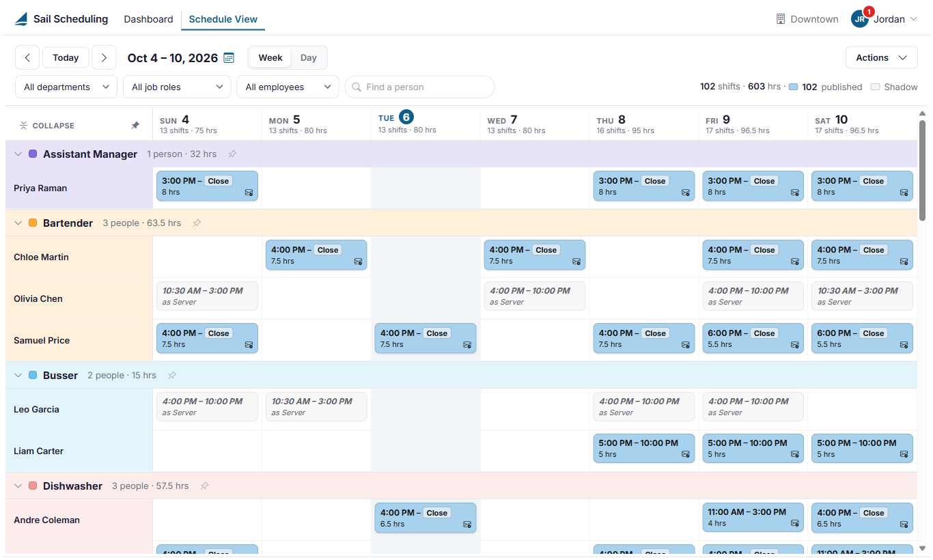This screenshot has height=560, width=933.
Task: Open Jordan's user menu chevron
Action: (913, 19)
